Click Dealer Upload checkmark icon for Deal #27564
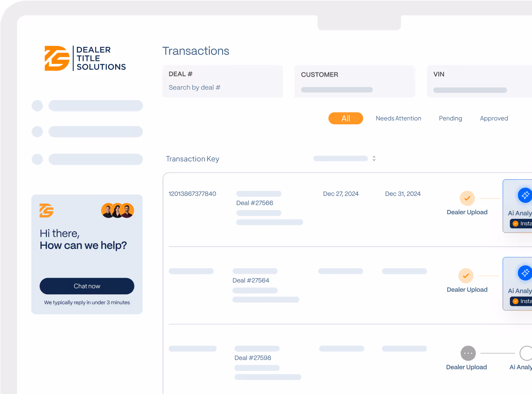This screenshot has width=532, height=394. point(466,276)
